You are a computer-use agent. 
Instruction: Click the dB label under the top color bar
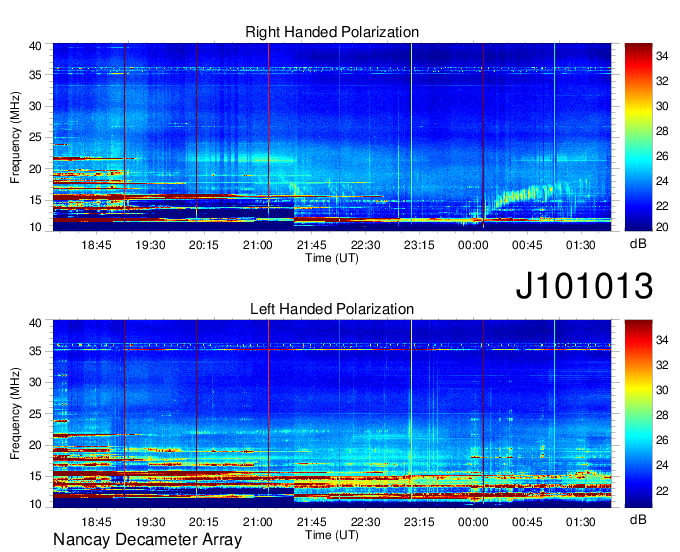coord(638,244)
